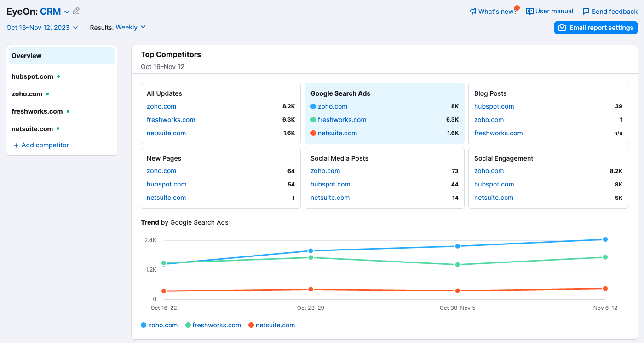
Task: Click the User manual book icon
Action: coord(530,11)
